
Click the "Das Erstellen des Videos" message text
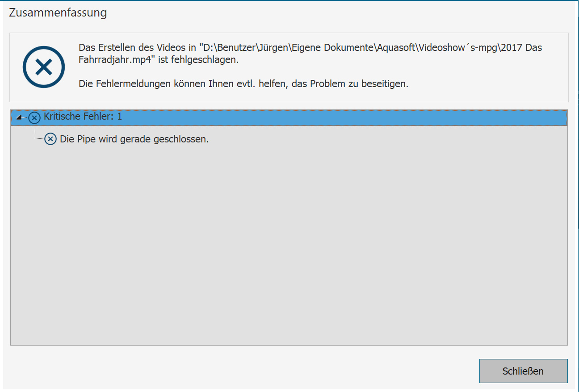tap(130, 48)
